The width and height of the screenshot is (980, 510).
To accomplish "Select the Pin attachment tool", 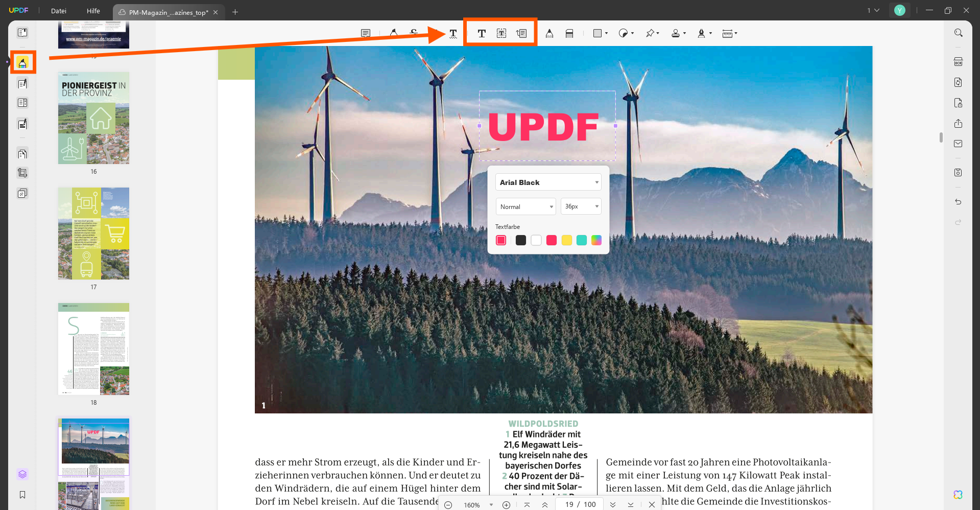I will (650, 34).
